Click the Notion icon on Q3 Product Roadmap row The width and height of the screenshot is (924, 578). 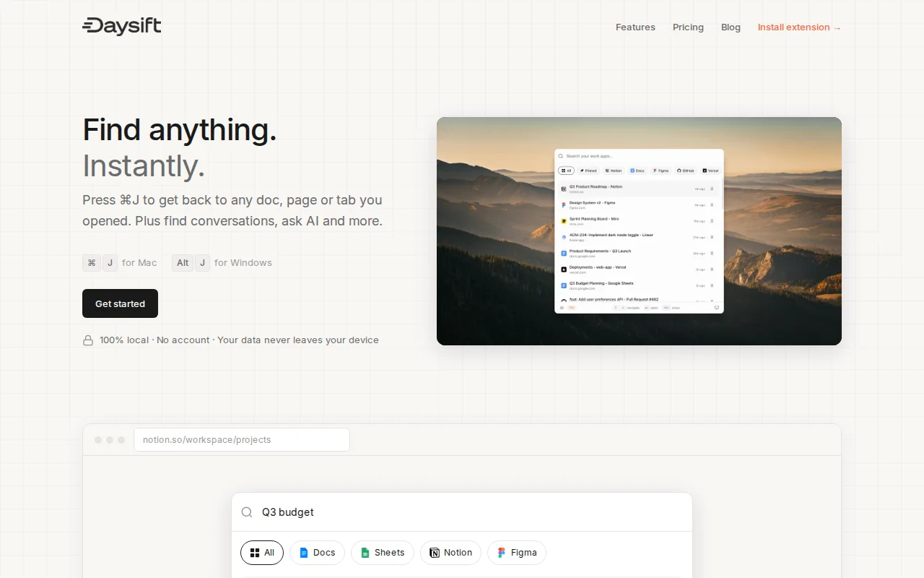[564, 189]
